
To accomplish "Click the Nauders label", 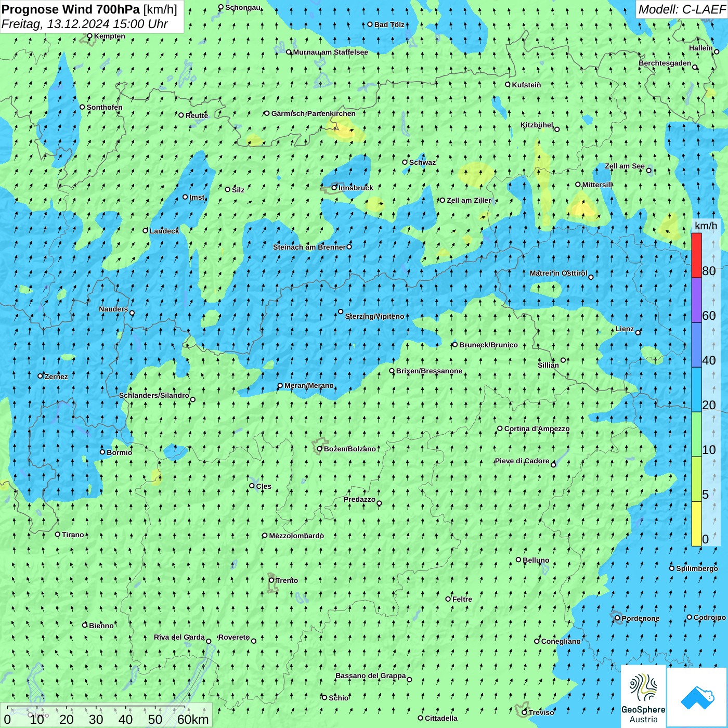I will 113,309.
